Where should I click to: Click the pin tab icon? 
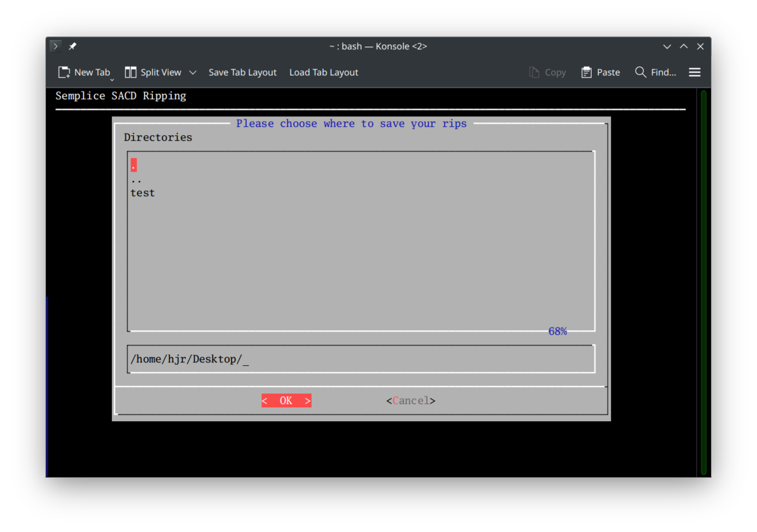click(72, 46)
